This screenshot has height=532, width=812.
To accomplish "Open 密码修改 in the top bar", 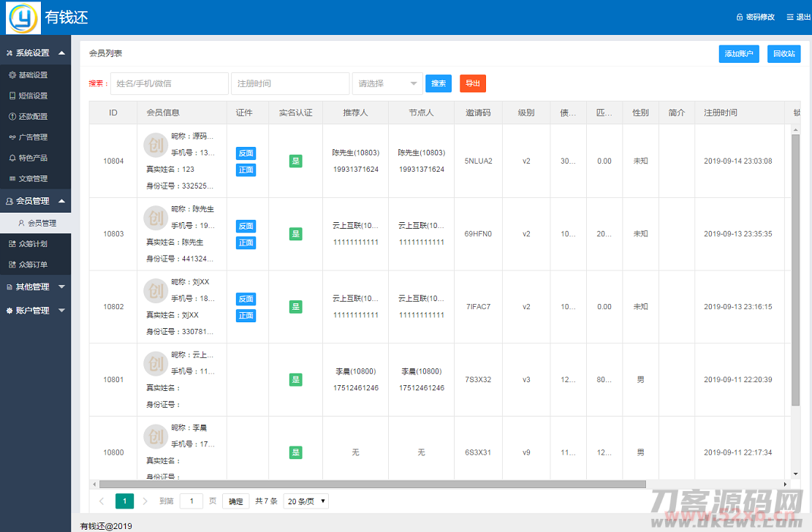I will coord(756,17).
